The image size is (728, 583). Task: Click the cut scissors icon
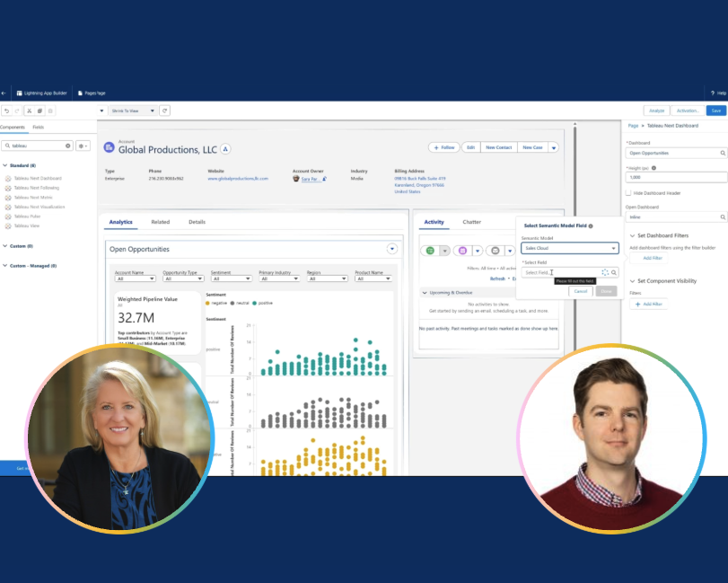pyautogui.click(x=30, y=111)
